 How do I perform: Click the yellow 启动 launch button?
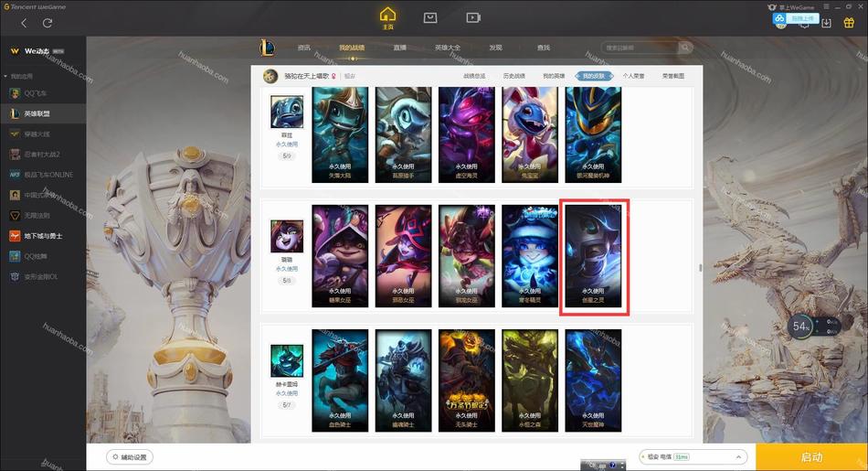click(811, 457)
